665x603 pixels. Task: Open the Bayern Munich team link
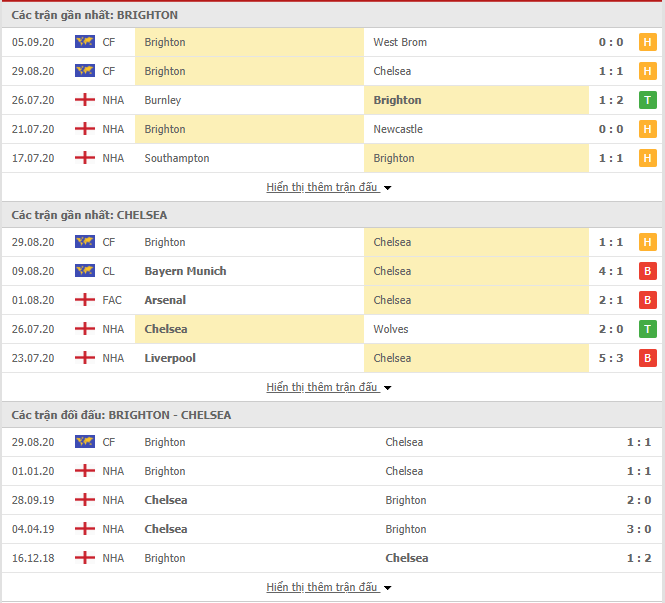(x=185, y=271)
